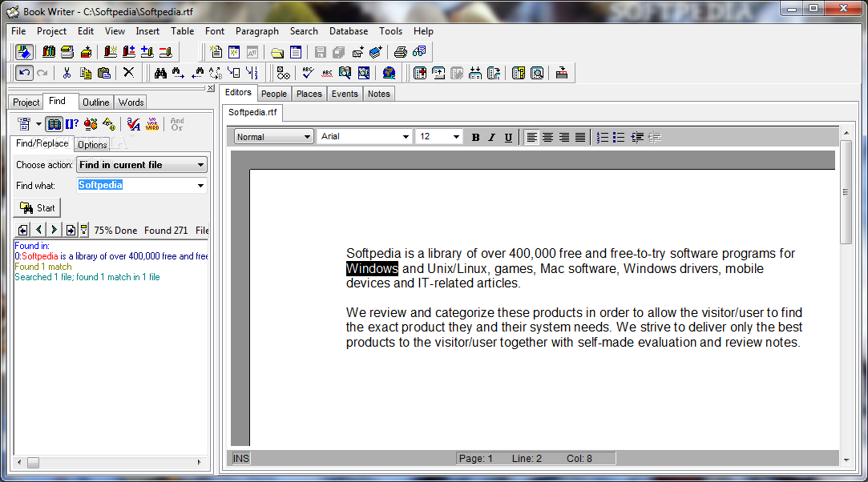Open the font size 12 dropdown
Screen dimensions: 868x482
(456, 137)
